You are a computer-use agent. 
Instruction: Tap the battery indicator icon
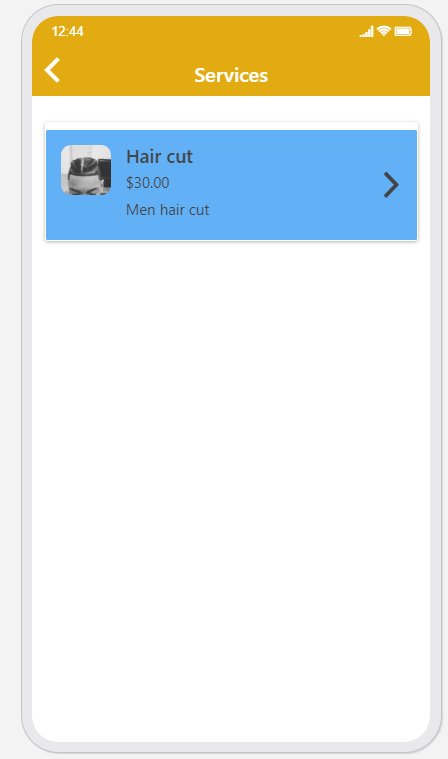403,31
